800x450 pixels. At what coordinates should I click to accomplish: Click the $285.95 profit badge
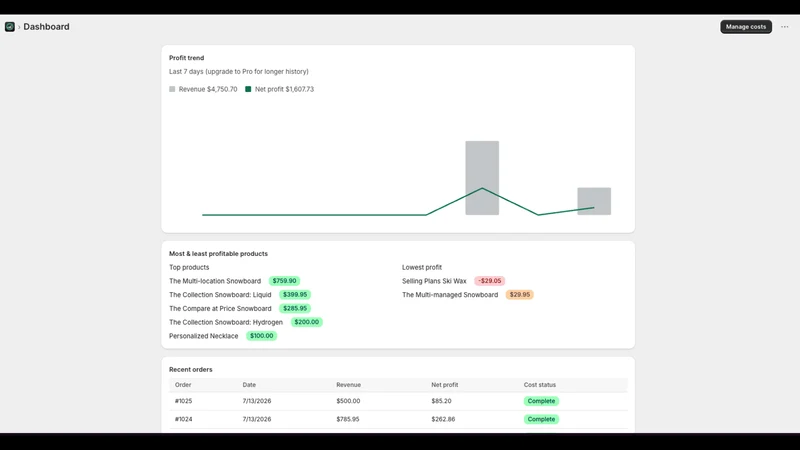click(295, 308)
